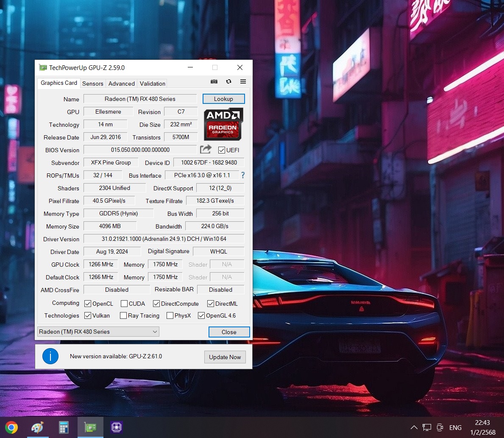Toggle the Ray Tracing checkbox
504x438 pixels.
tap(123, 315)
